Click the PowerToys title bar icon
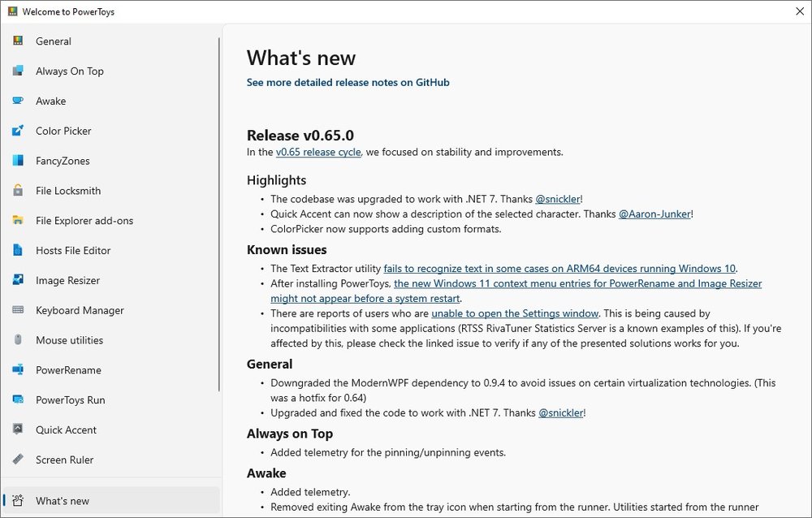Image resolution: width=812 pixels, height=518 pixels. coord(12,11)
